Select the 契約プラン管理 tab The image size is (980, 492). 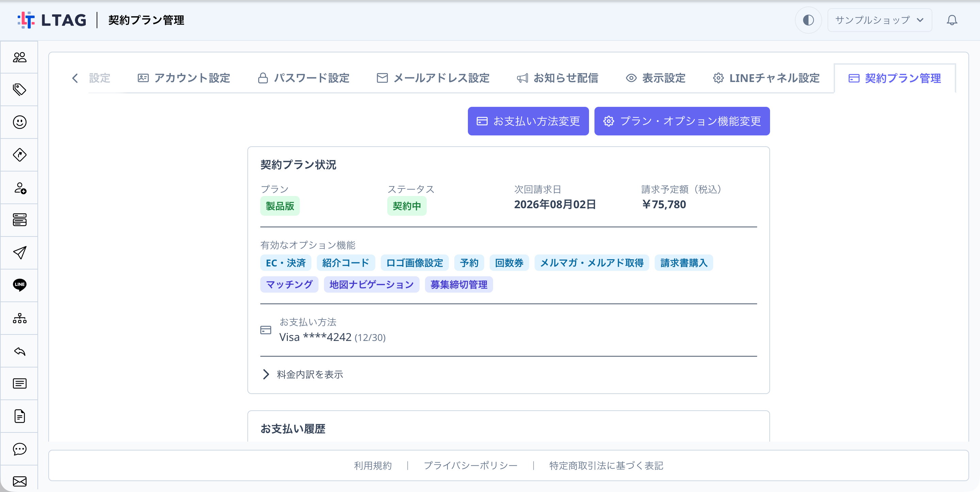point(894,78)
